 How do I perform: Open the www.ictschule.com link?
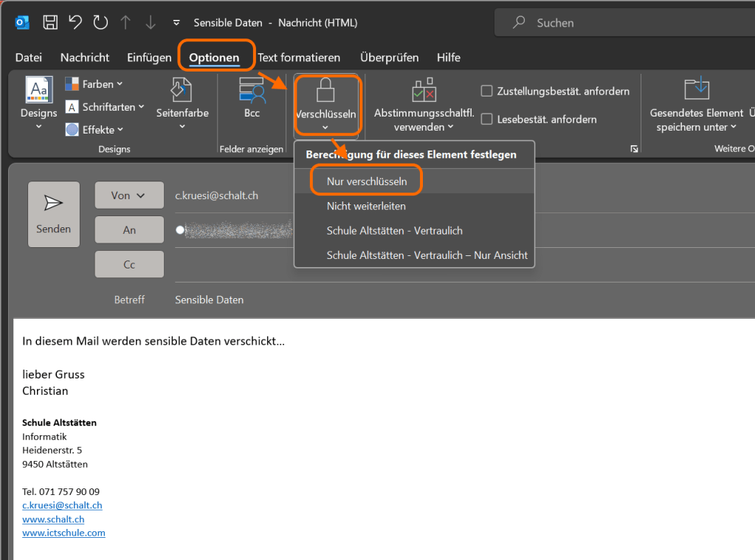[63, 533]
